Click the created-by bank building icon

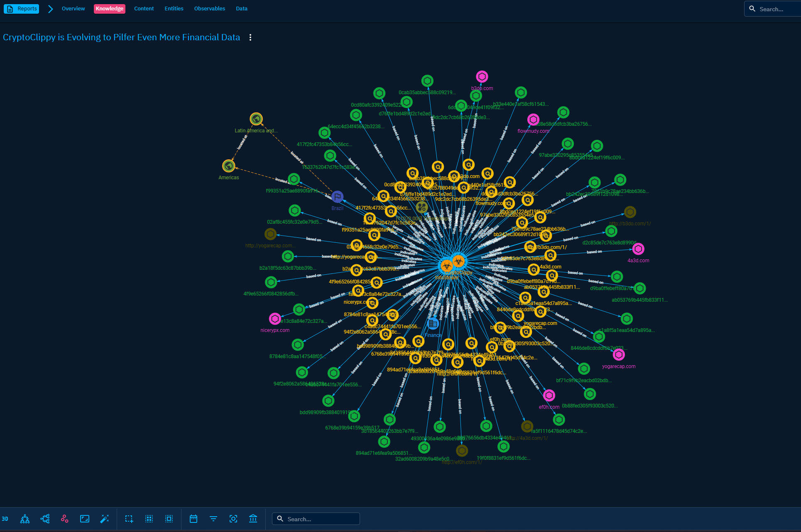point(253,519)
